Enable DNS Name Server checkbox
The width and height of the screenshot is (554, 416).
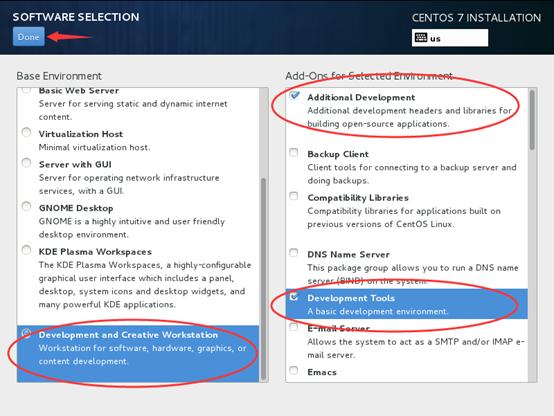294,253
